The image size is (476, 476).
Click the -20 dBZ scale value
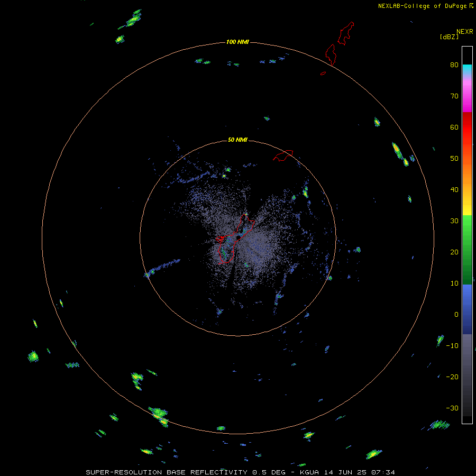452,377
